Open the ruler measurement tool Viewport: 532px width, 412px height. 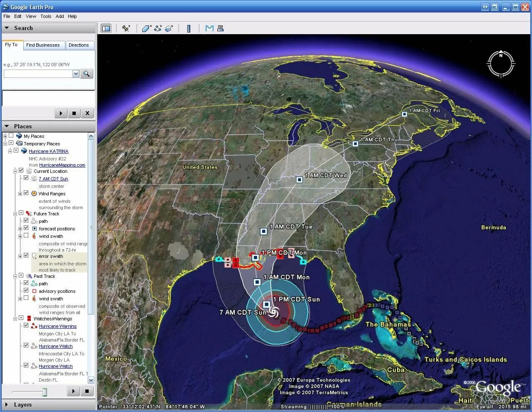(189, 28)
